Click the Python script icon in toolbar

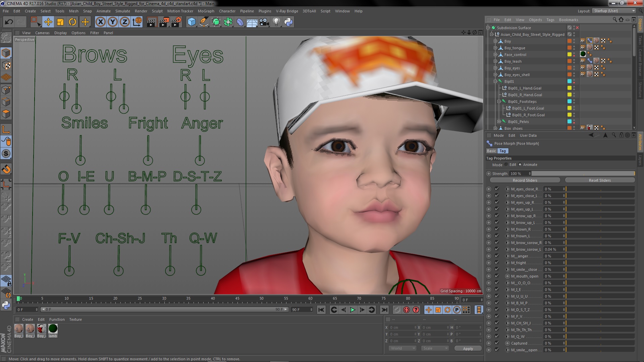(x=288, y=22)
